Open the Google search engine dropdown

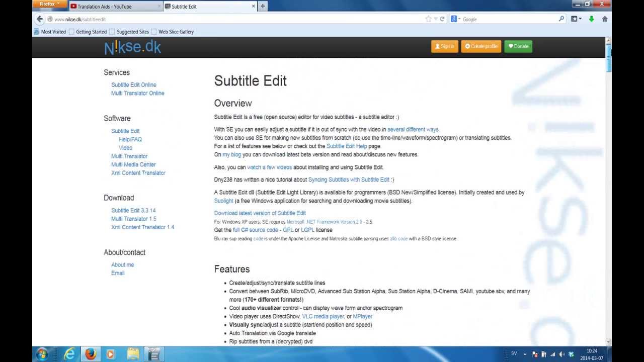point(456,19)
